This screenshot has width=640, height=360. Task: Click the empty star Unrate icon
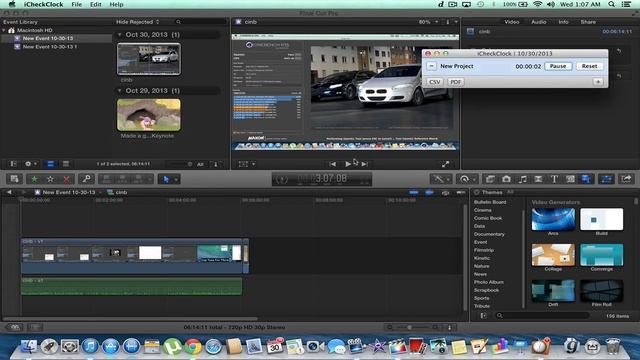click(50, 179)
